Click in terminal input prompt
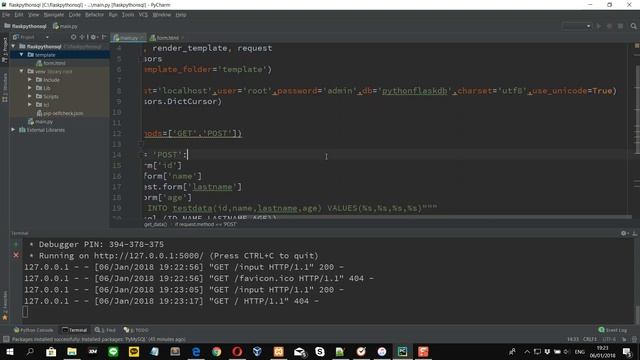The width and height of the screenshot is (640, 360). pos(25,312)
